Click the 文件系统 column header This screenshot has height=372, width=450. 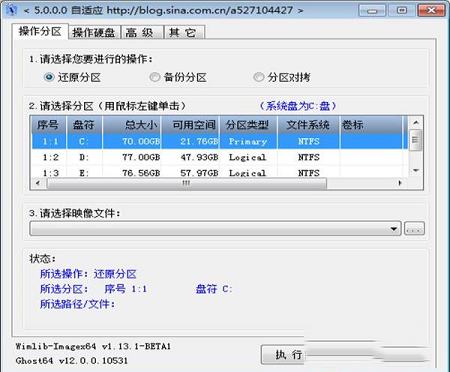click(x=308, y=125)
